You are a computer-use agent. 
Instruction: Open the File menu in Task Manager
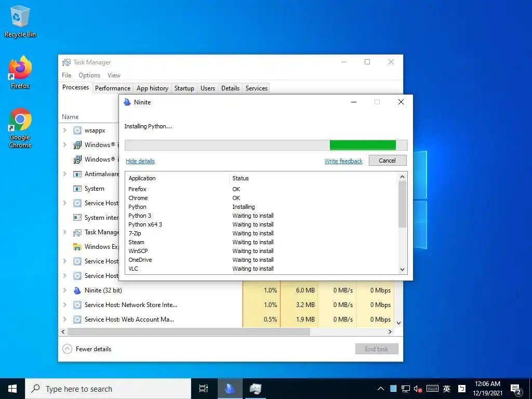[66, 75]
